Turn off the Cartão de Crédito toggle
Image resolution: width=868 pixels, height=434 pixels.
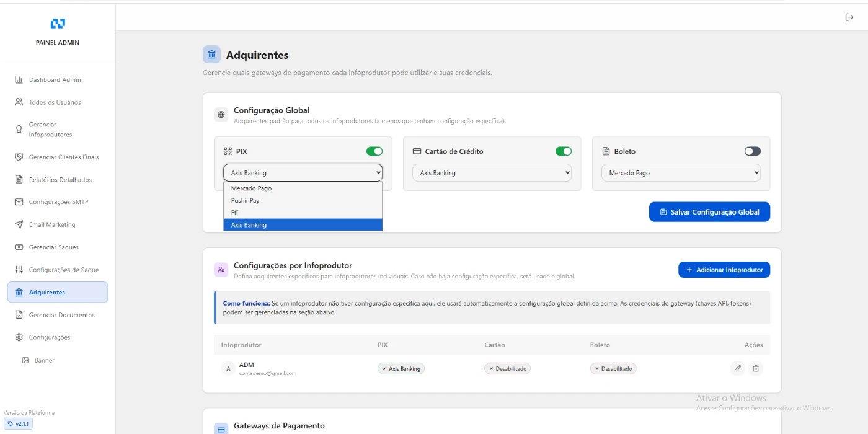tap(563, 151)
